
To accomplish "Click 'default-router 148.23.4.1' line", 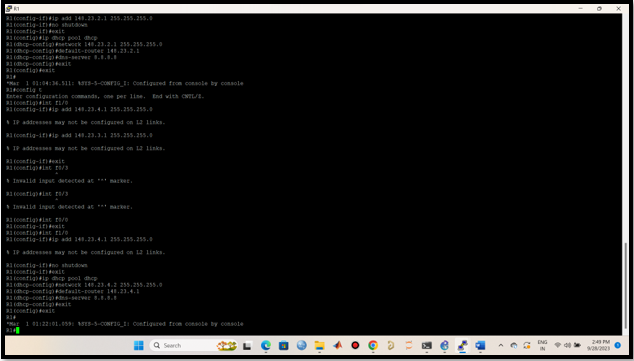I will 73,291.
